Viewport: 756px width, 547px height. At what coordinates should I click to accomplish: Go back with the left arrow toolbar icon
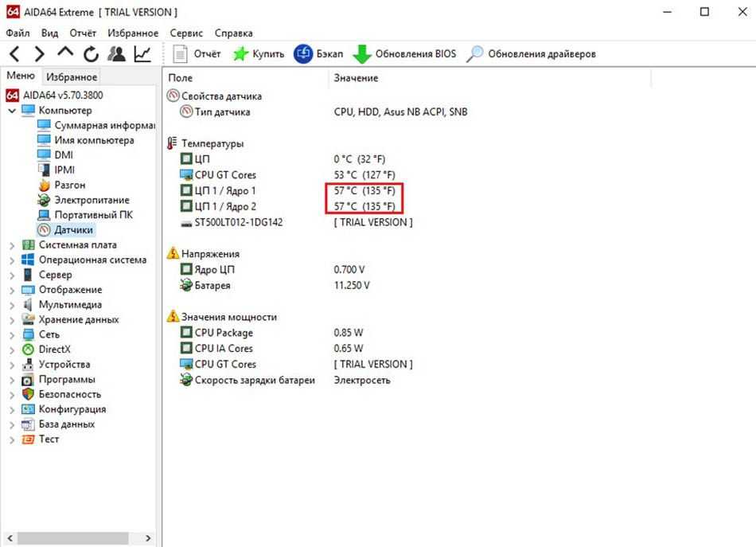pyautogui.click(x=15, y=53)
